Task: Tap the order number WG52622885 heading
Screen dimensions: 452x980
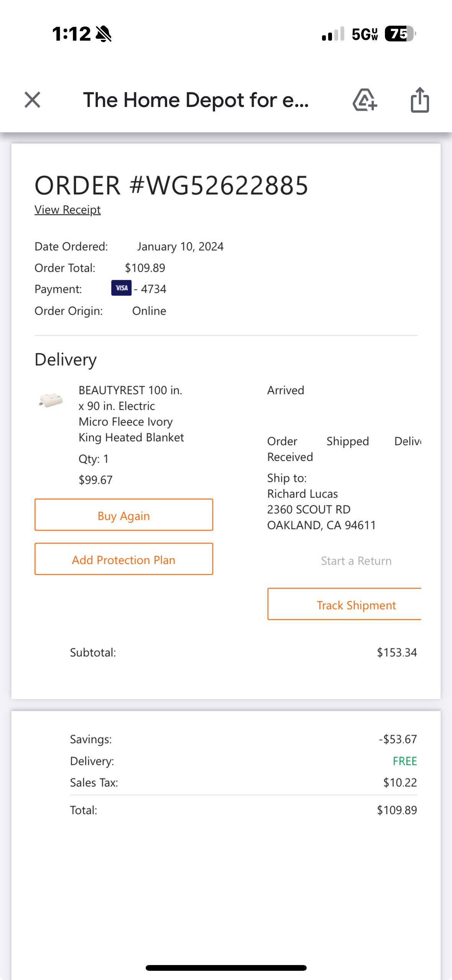Action: coord(171,186)
